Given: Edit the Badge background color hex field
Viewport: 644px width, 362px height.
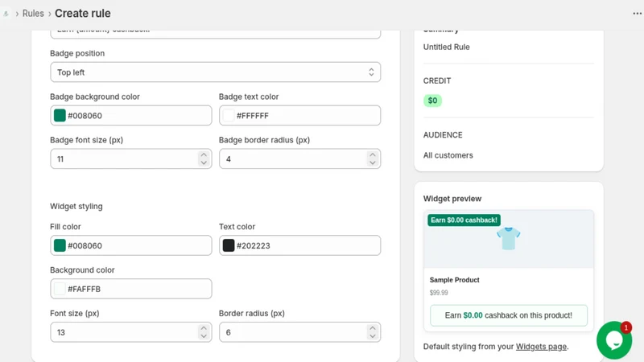Looking at the screenshot, I should [131, 115].
